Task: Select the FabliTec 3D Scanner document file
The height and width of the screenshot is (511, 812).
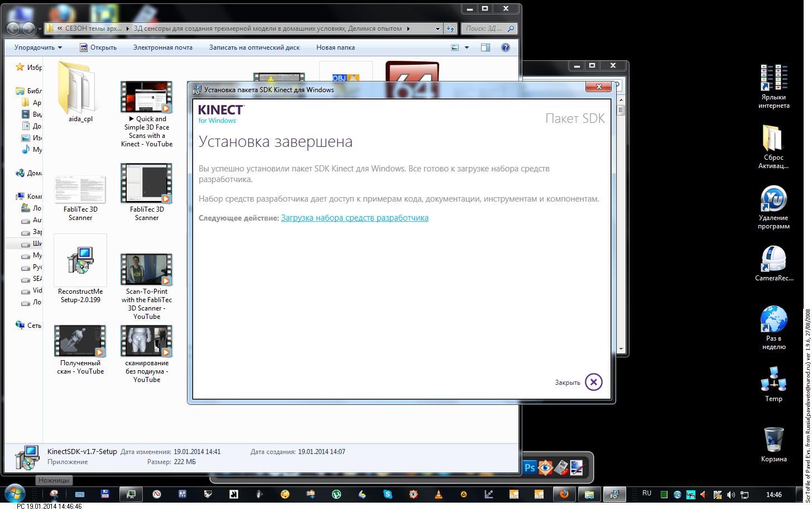Action: (x=80, y=198)
